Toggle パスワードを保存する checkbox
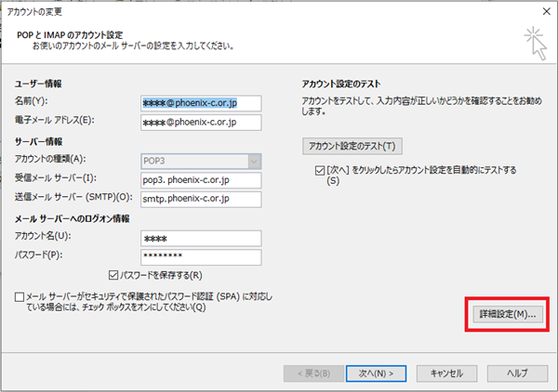This screenshot has width=558, height=392. pyautogui.click(x=113, y=275)
